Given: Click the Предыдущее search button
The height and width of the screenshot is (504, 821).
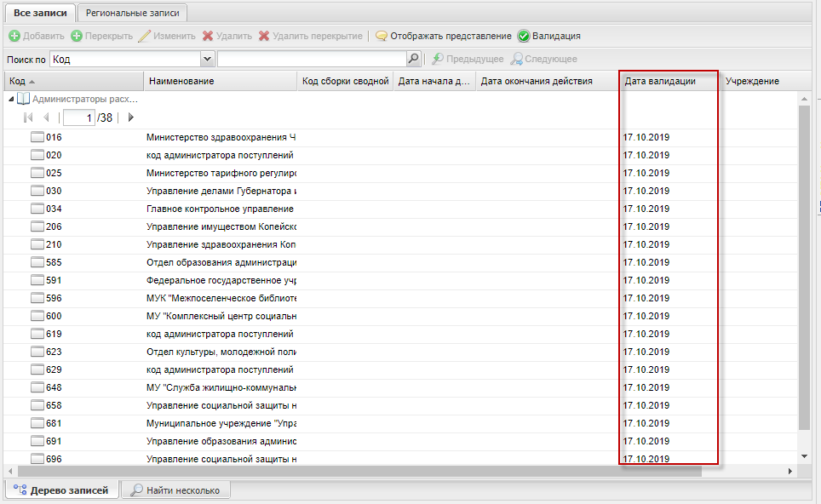Looking at the screenshot, I should [x=467, y=60].
